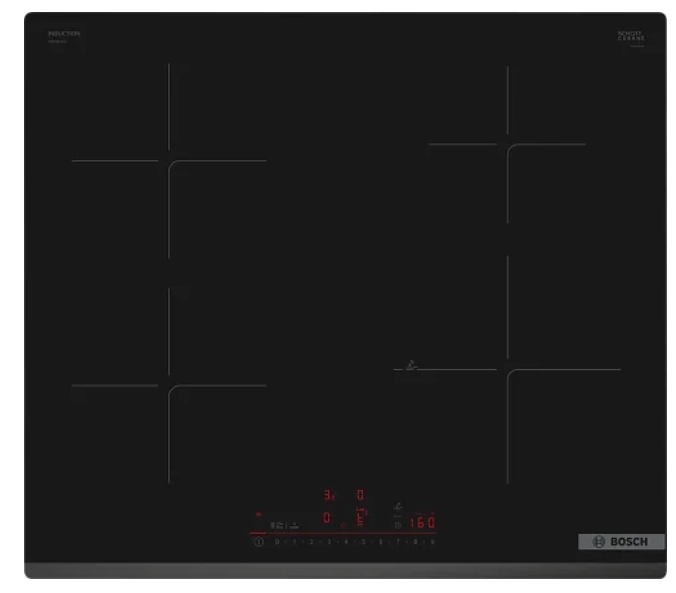Set power level 6 on the slider scale
The image size is (676, 593).
point(381,542)
